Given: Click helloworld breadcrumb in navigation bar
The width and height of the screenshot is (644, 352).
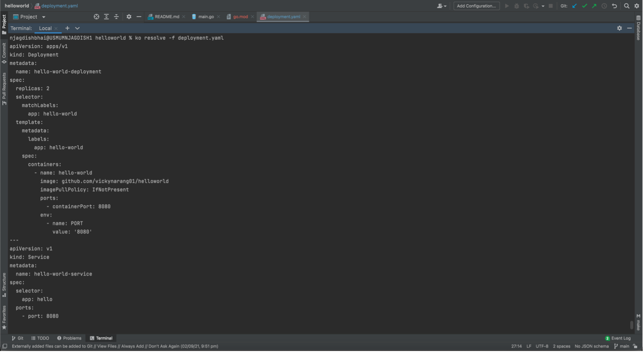Looking at the screenshot, I should pos(17,6).
